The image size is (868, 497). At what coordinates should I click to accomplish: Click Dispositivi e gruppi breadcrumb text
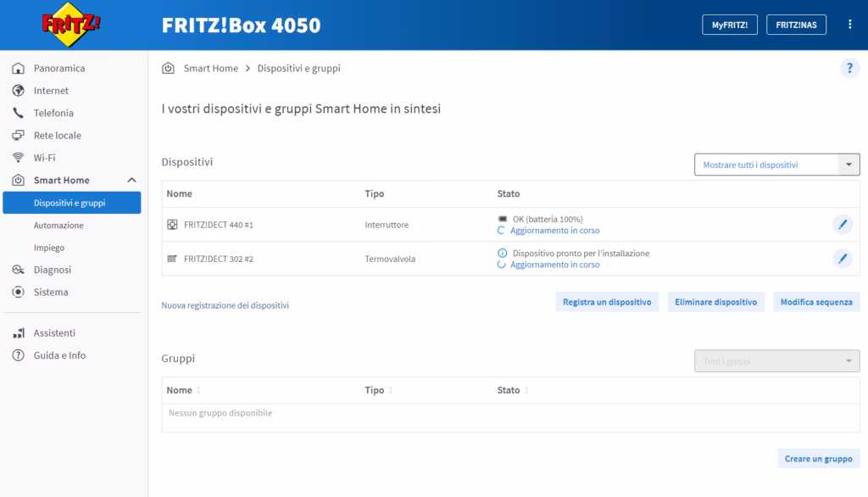tap(299, 68)
